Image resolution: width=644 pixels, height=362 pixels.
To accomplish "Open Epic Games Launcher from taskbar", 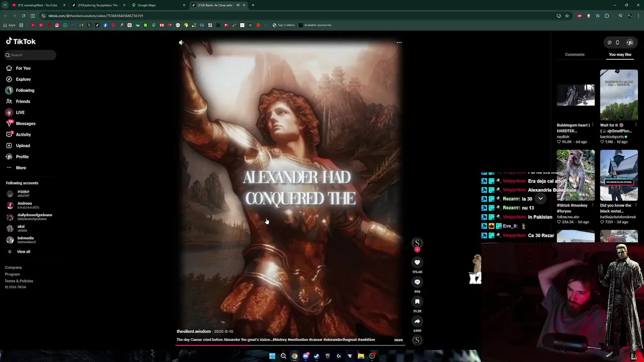I will click(x=328, y=356).
